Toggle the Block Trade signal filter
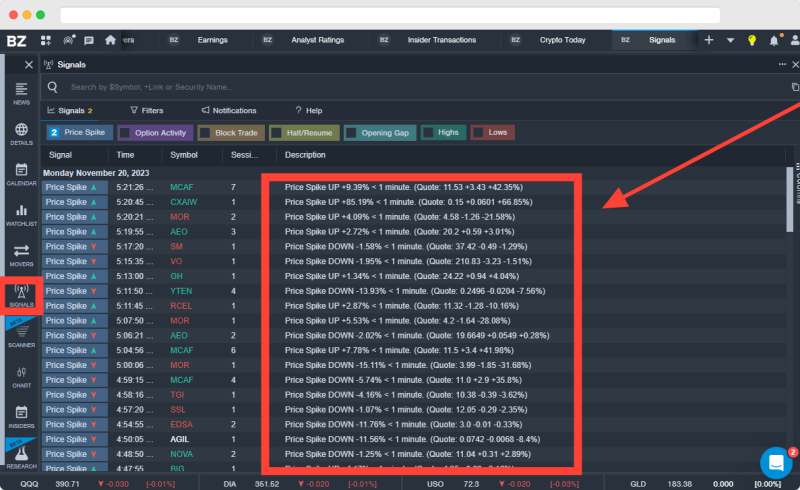This screenshot has height=490, width=800. [x=231, y=133]
